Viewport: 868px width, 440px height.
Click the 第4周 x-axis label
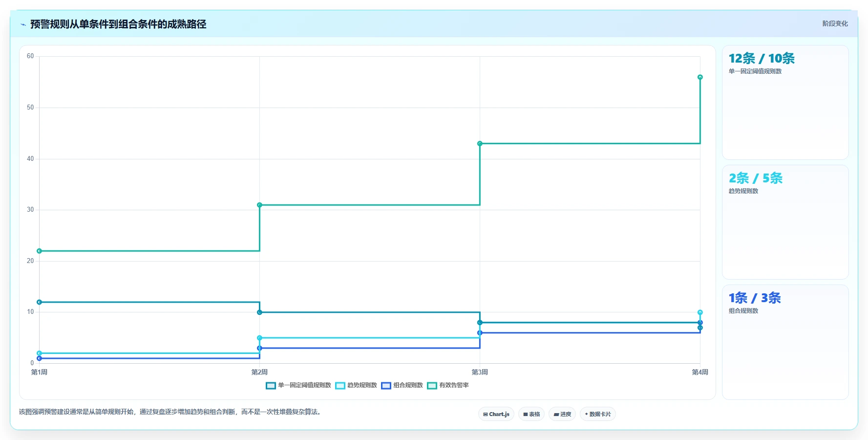[700, 372]
